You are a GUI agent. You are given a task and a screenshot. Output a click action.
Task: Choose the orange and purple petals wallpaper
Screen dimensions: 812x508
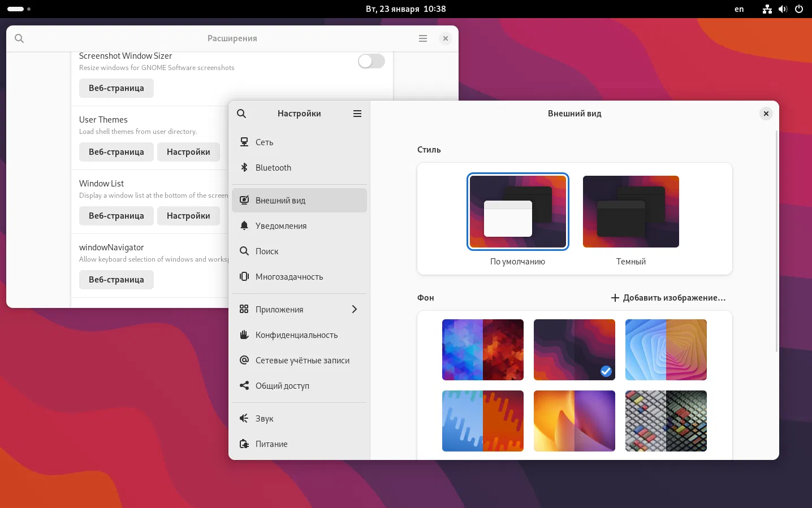[x=575, y=421]
